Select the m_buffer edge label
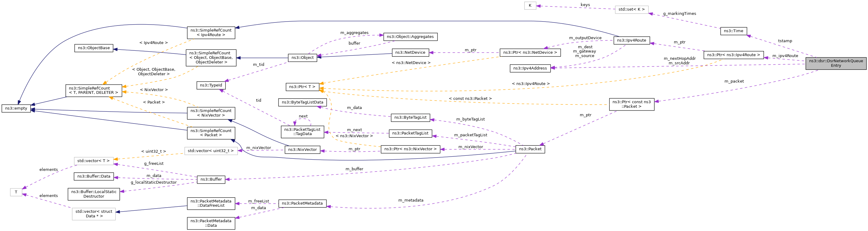This screenshot has height=231, width=868. point(354,169)
